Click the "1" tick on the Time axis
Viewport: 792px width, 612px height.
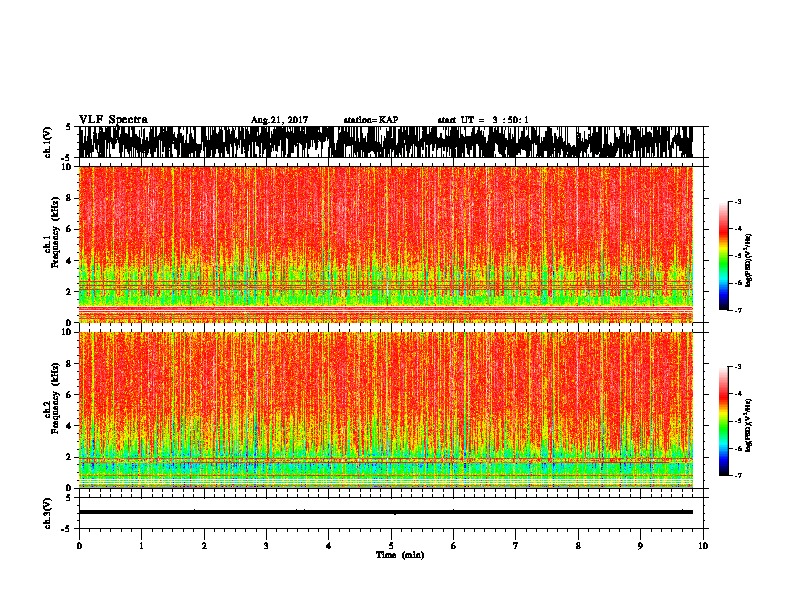141,546
